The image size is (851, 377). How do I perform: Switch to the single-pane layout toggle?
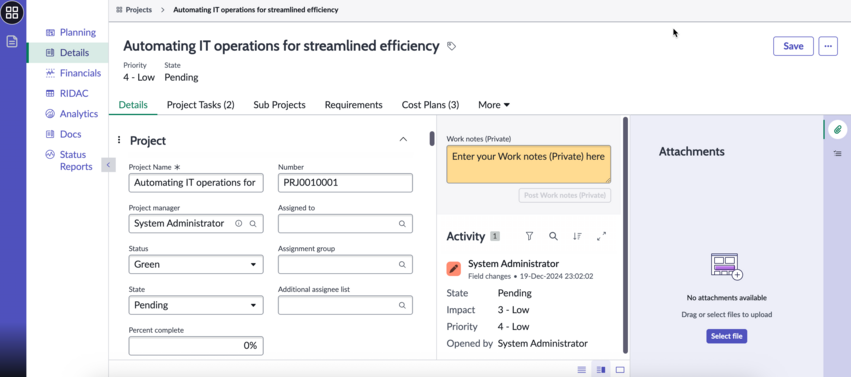pyautogui.click(x=620, y=369)
